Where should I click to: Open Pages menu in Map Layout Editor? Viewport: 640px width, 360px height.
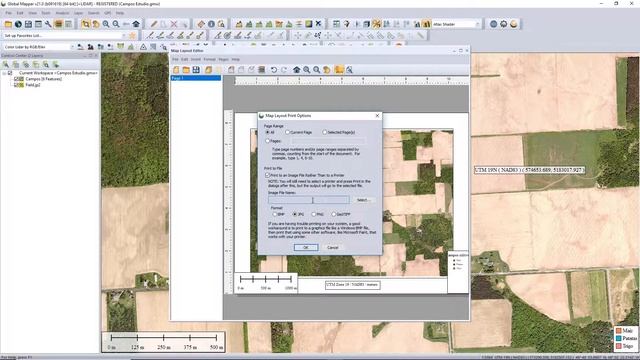point(224,59)
